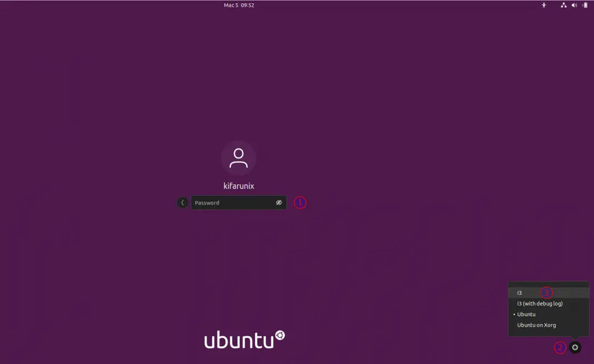Viewport: 594px width, 364px height.
Task: Select the Ubuntu session option with the dot
Action: [526, 314]
